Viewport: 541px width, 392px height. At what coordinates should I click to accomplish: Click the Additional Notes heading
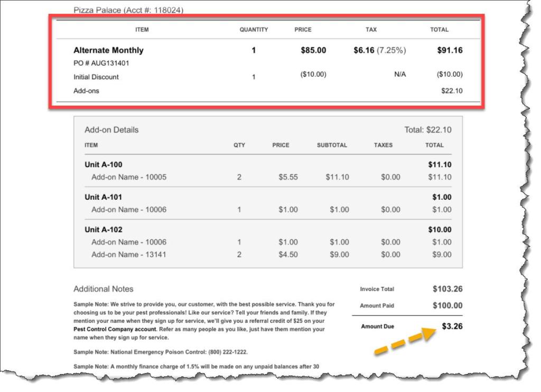(x=104, y=289)
